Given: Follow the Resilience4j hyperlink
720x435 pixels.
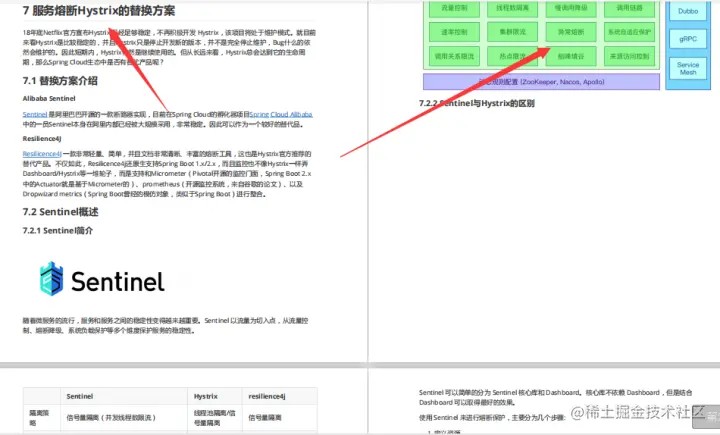Looking at the screenshot, I should 42,154.
